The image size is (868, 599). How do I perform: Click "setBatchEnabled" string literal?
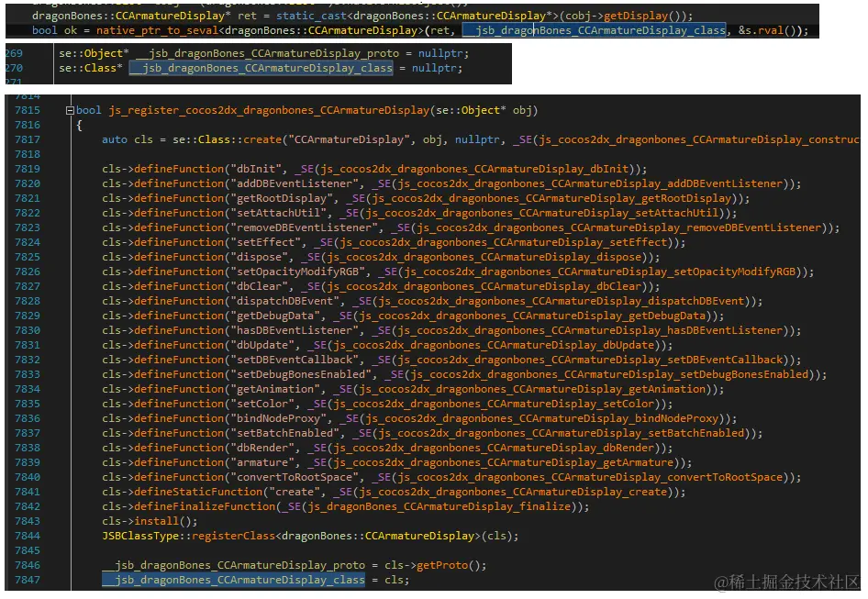(285, 433)
